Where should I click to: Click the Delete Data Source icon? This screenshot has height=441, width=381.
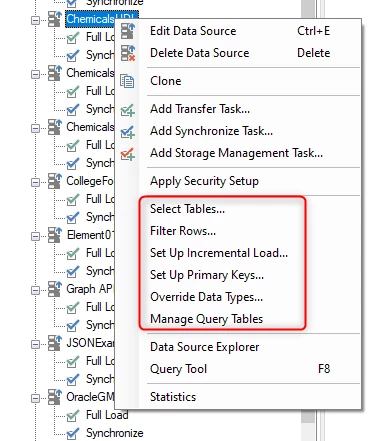pos(128,53)
